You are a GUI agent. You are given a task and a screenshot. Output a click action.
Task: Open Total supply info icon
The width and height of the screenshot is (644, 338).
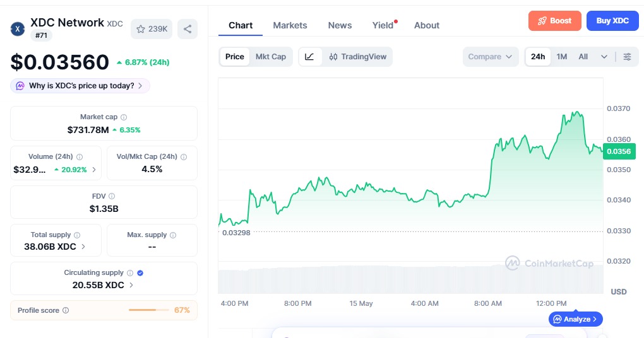click(x=77, y=235)
